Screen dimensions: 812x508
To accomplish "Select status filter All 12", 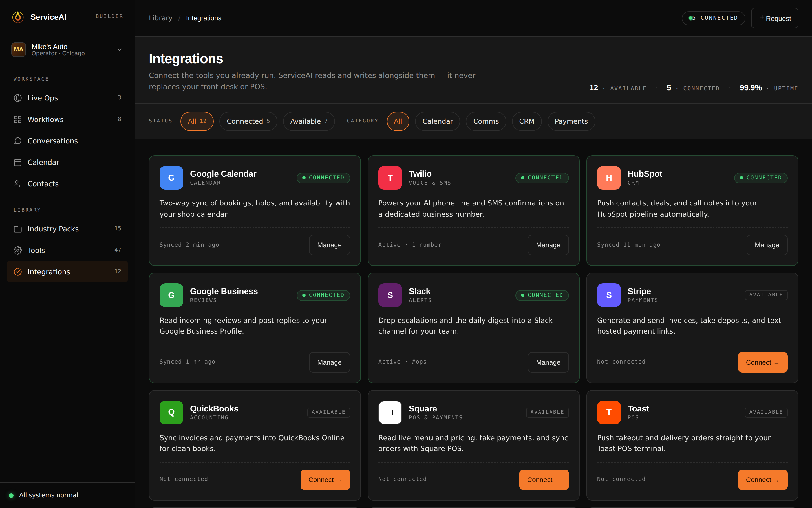I will point(197,121).
